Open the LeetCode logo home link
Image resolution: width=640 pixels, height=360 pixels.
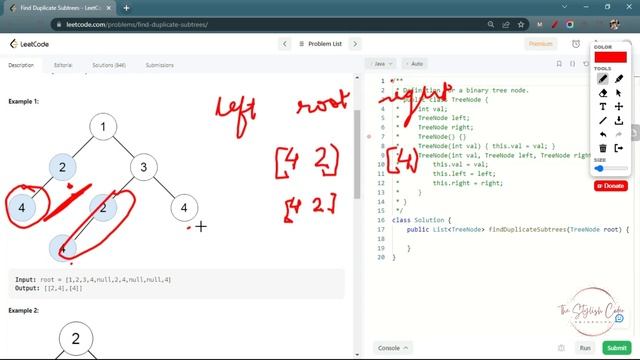click(29, 44)
